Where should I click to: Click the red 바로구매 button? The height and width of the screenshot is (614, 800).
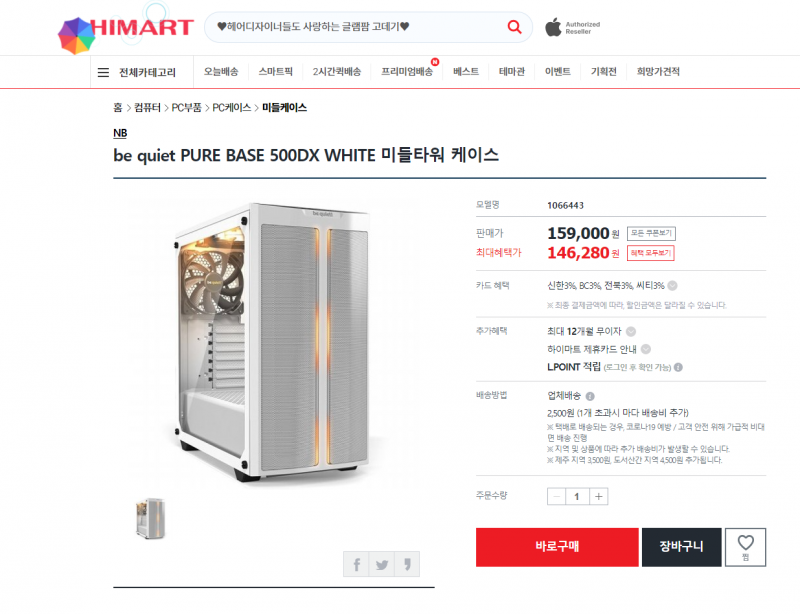[557, 547]
